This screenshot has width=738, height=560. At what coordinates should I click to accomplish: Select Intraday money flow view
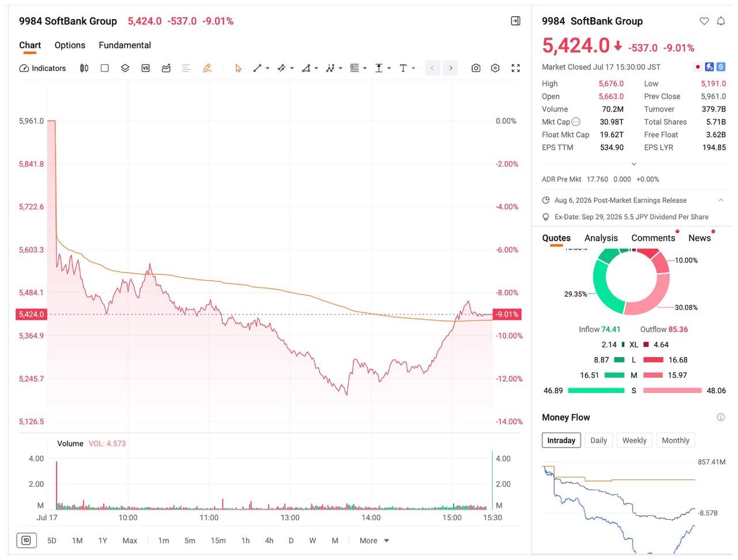click(x=561, y=440)
